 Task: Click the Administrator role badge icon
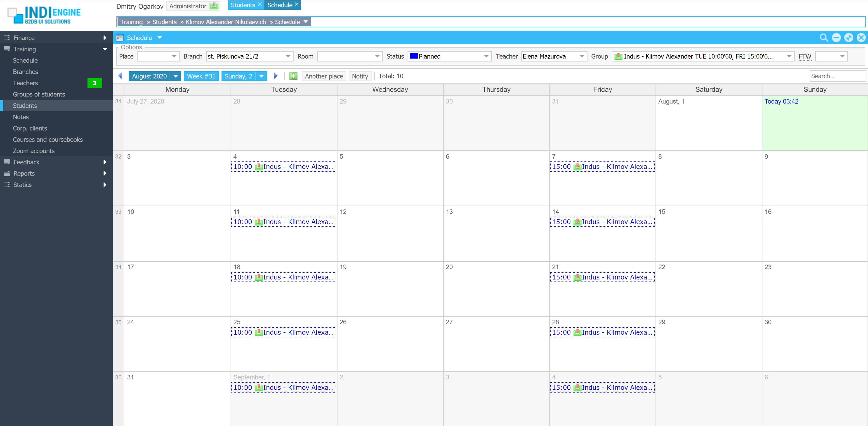coord(214,6)
